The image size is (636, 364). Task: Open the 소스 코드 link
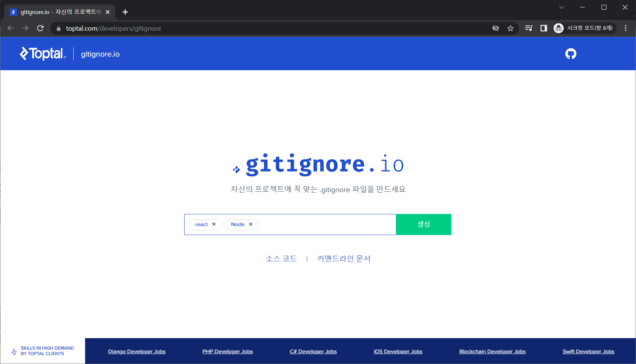point(281,258)
